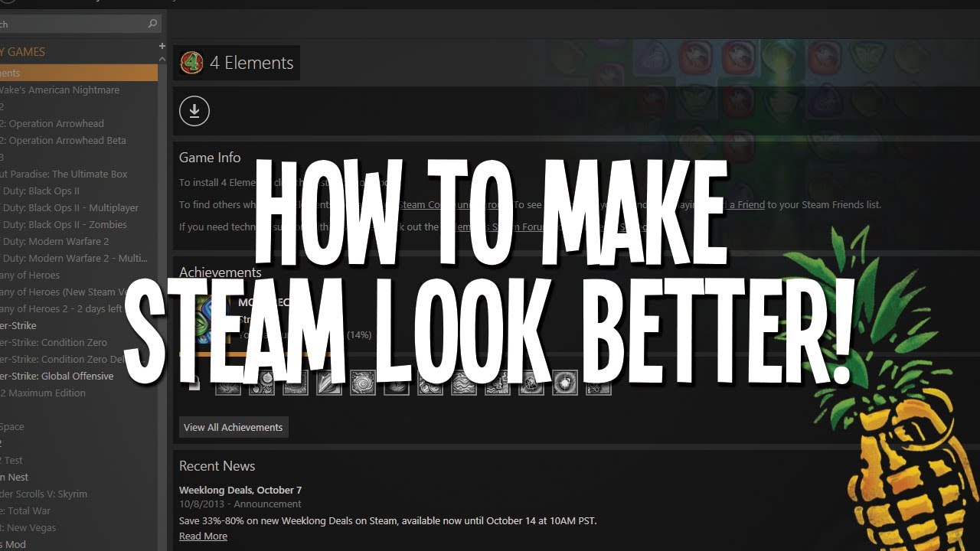Screen dimensions: 980x551
Task: Click the plus icon beside the games header
Action: pyautogui.click(x=162, y=46)
